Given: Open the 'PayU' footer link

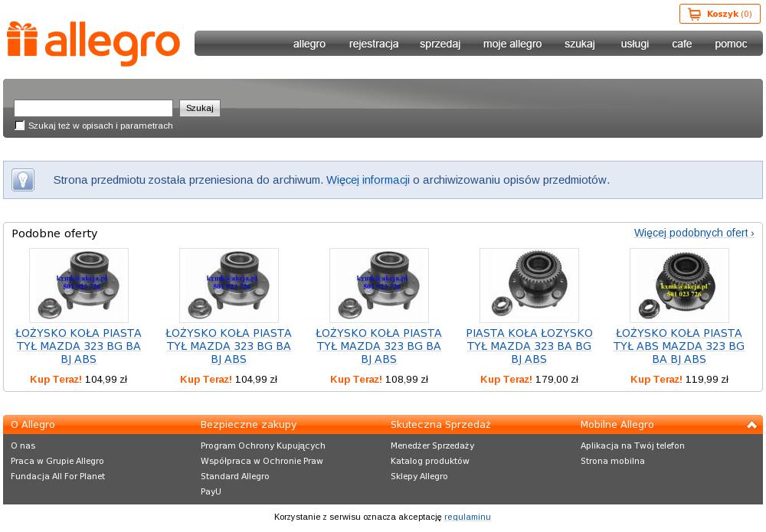Looking at the screenshot, I should (211, 491).
